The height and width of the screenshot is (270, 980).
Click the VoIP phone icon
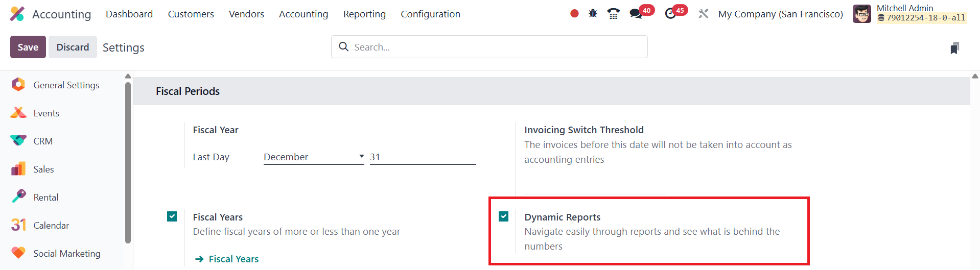point(613,14)
